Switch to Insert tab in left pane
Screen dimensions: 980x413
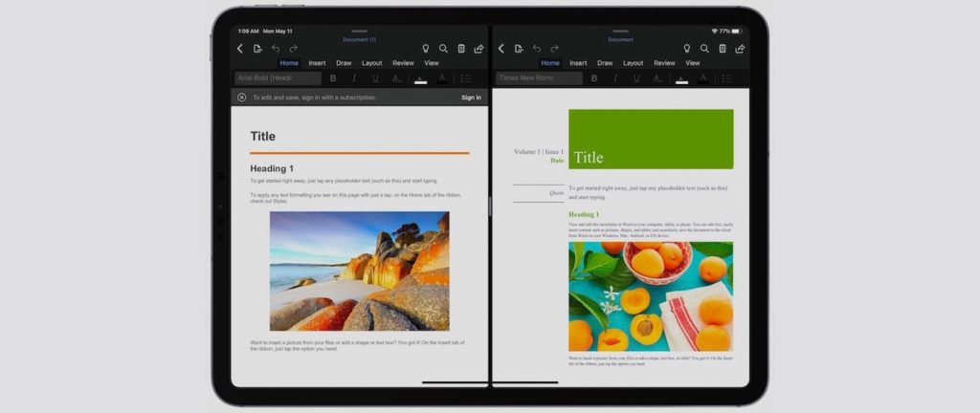[x=317, y=63]
